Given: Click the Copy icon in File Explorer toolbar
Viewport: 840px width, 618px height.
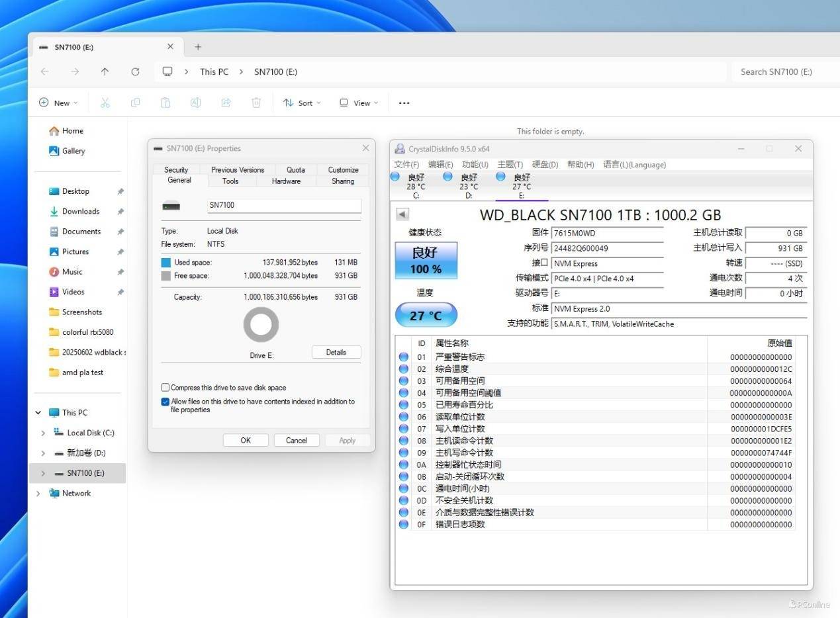Looking at the screenshot, I should point(135,103).
